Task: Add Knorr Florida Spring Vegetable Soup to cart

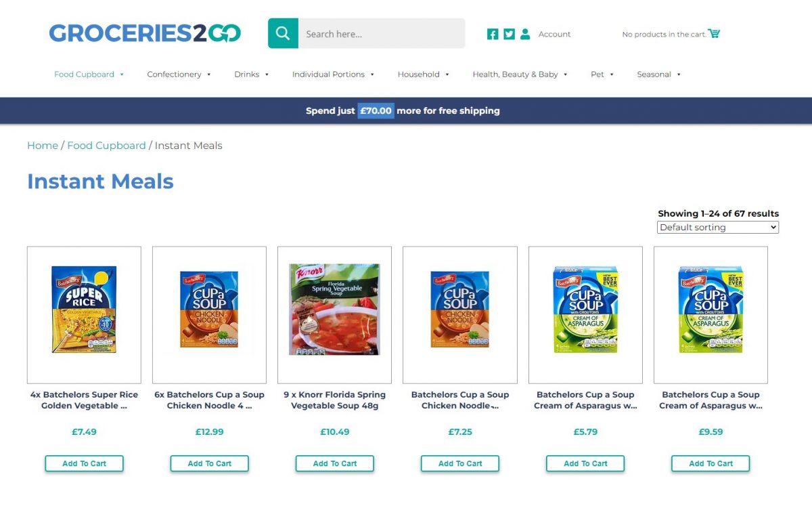Action: click(x=335, y=463)
